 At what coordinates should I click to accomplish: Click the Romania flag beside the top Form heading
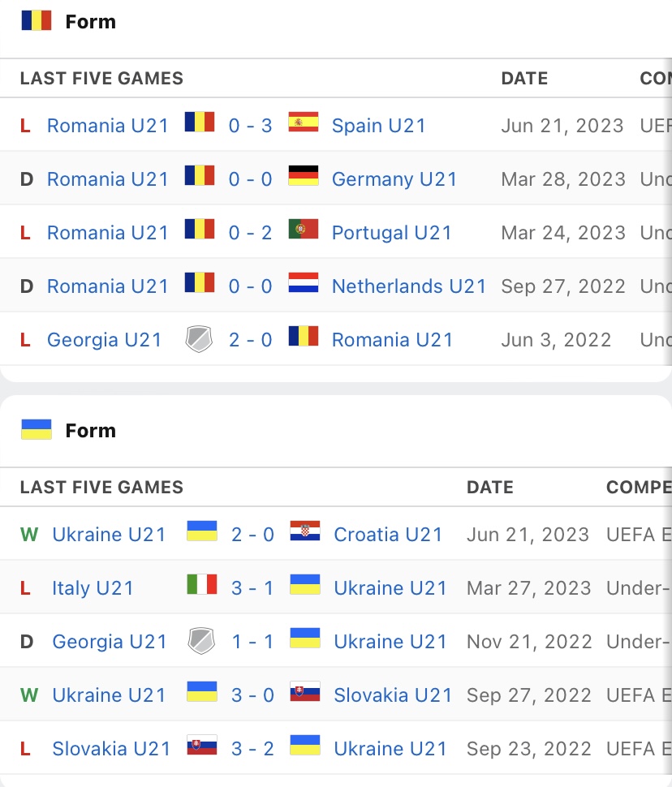coord(37,21)
